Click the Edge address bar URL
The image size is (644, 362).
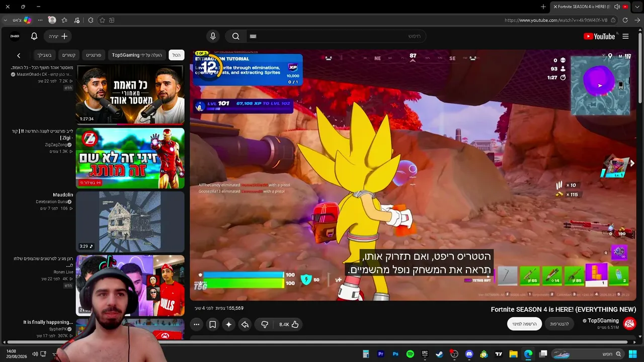(556, 20)
